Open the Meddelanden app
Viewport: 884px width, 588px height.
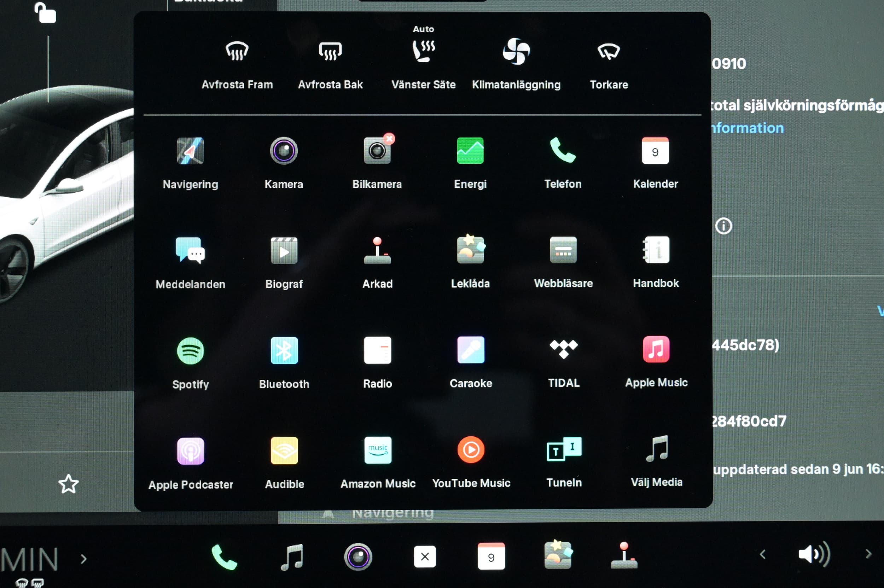coord(190,250)
